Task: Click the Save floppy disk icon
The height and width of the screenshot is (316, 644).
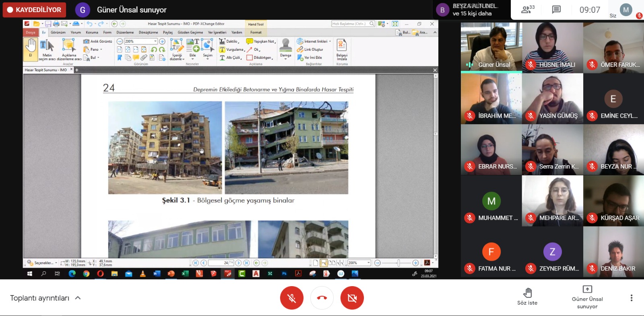Action: pyautogui.click(x=48, y=24)
